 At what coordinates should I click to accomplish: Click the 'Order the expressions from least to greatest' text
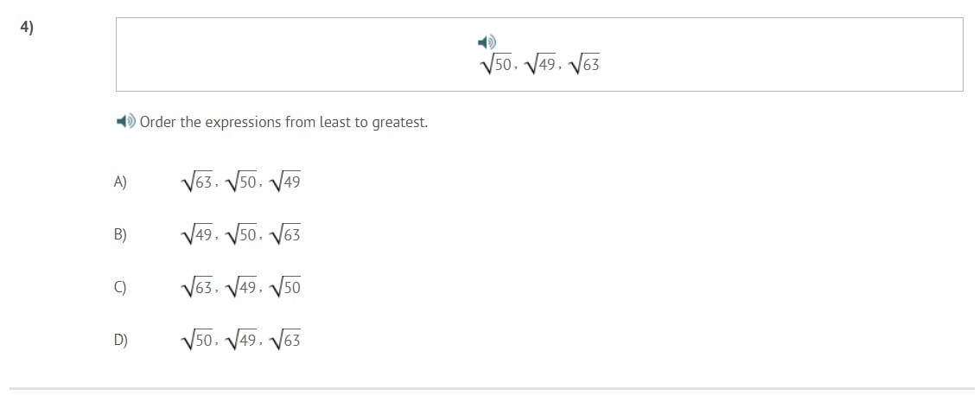tap(283, 122)
